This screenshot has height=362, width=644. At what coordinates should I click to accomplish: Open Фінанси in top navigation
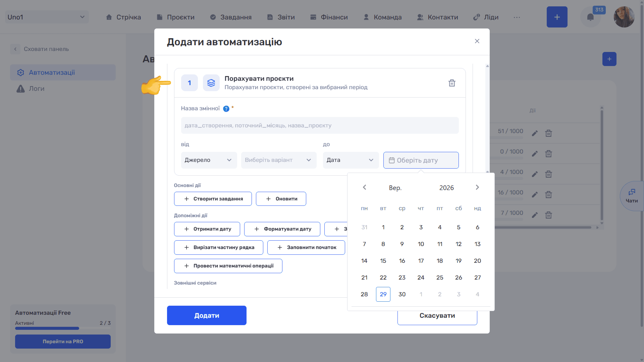coord(329,17)
